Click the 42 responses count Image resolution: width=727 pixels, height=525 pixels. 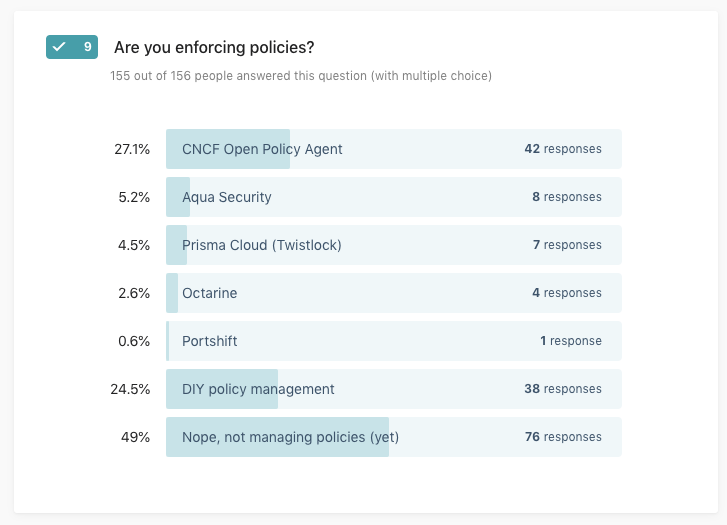click(x=563, y=149)
